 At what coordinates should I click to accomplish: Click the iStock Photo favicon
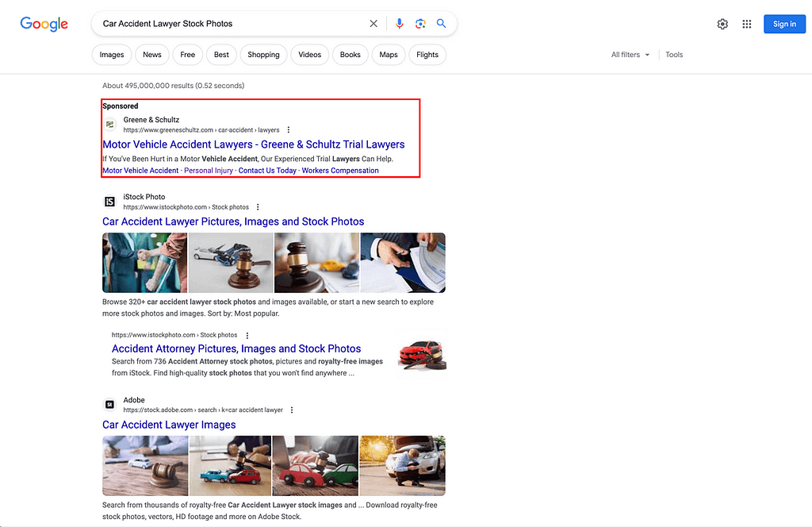point(109,202)
